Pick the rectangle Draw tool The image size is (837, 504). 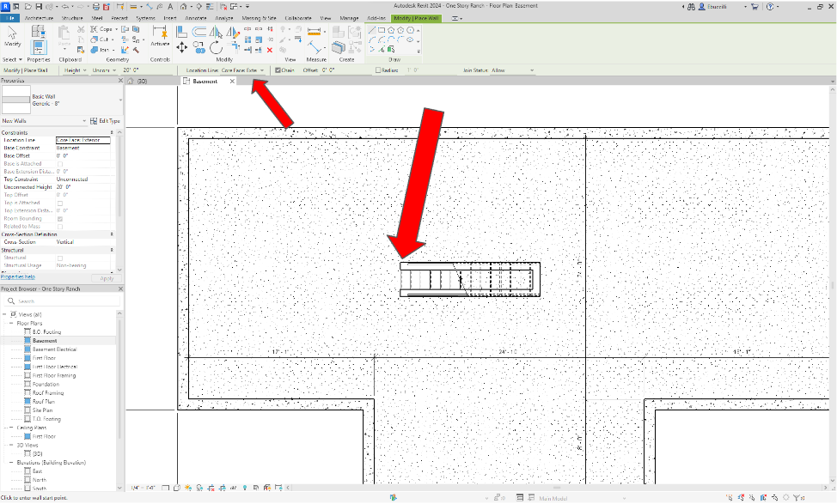(x=381, y=30)
